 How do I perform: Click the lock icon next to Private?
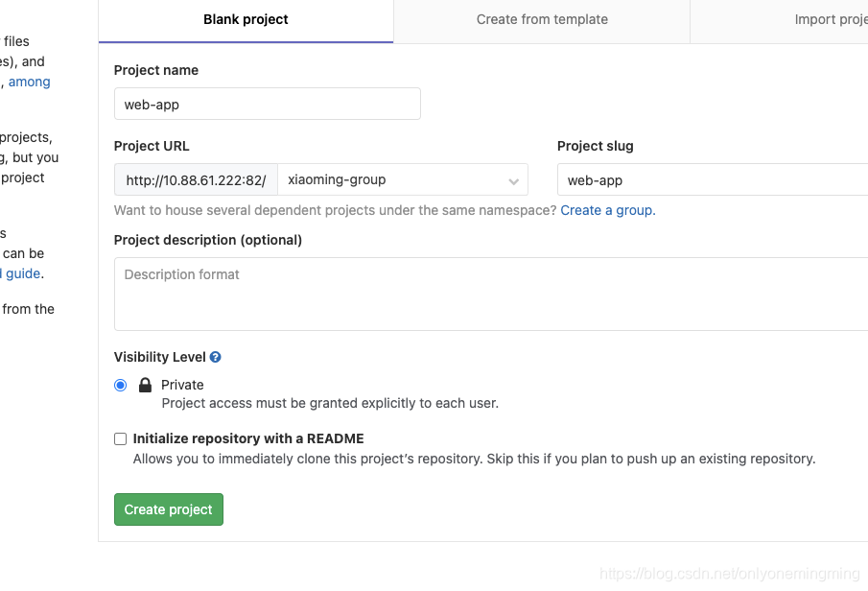click(x=145, y=385)
